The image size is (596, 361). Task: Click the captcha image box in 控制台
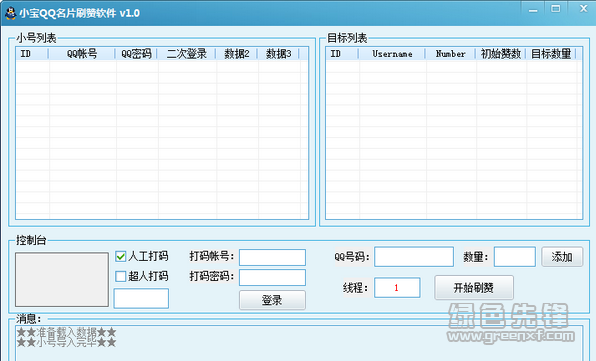coord(62,279)
